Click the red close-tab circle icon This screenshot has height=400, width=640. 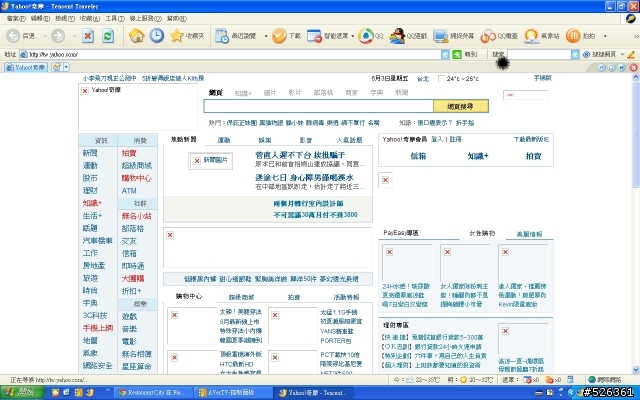point(633,67)
